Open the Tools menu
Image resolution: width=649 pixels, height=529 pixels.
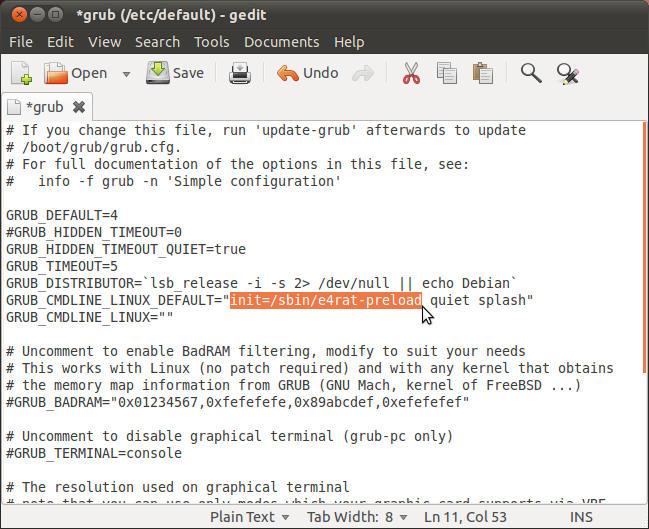click(212, 42)
